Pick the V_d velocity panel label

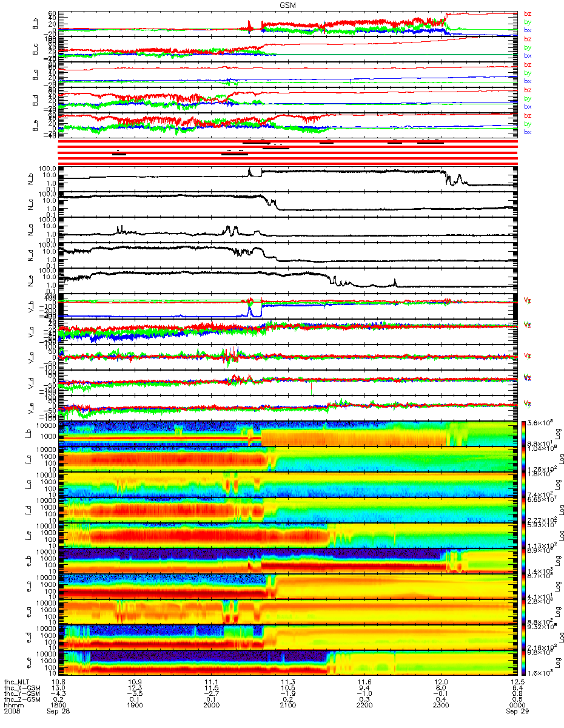tap(30, 383)
